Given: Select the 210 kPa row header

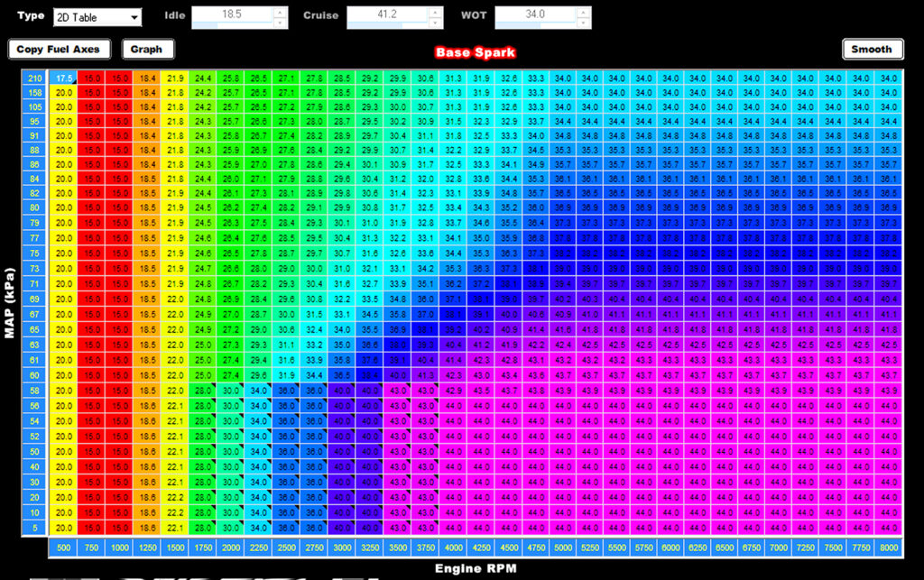Looking at the screenshot, I should click(34, 78).
